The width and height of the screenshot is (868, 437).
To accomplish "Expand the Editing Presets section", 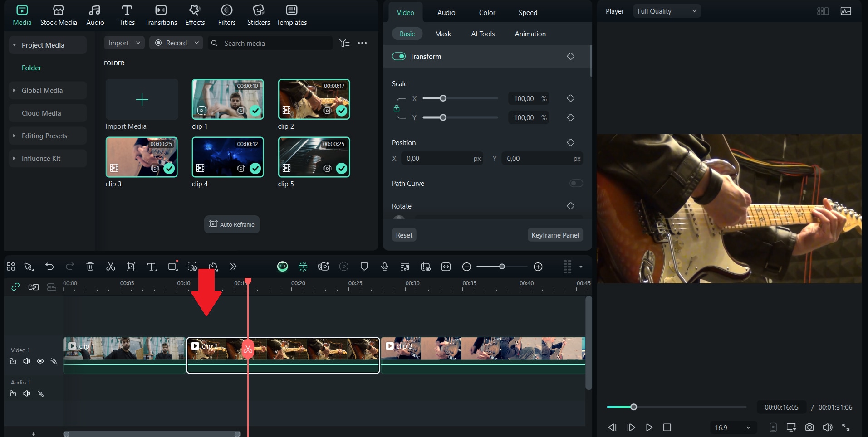I will (x=15, y=136).
